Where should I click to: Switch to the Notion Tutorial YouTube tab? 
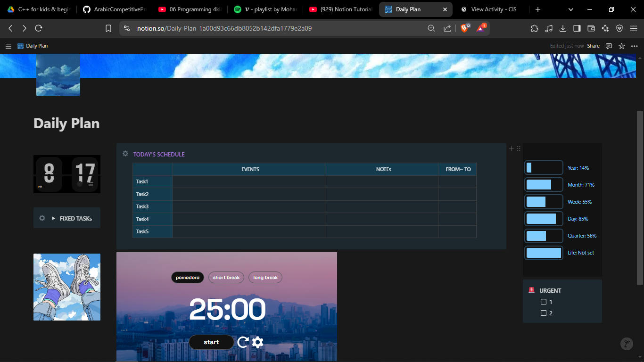(340, 9)
